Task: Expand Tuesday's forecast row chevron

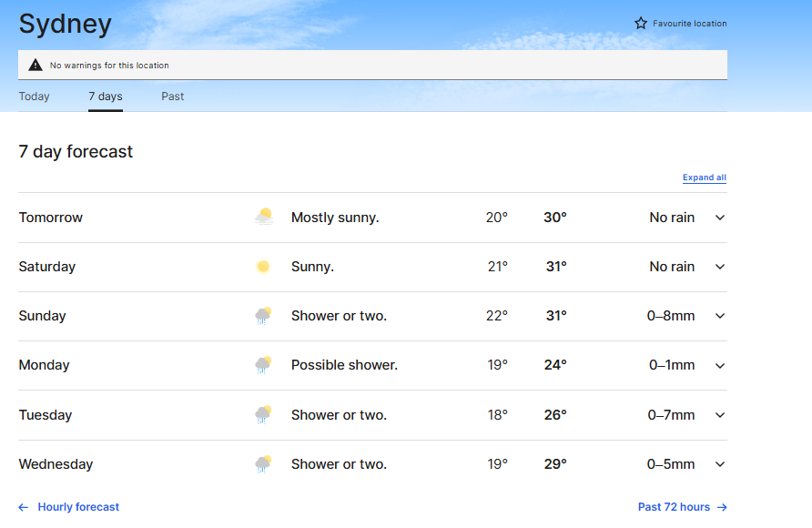Action: [720, 415]
